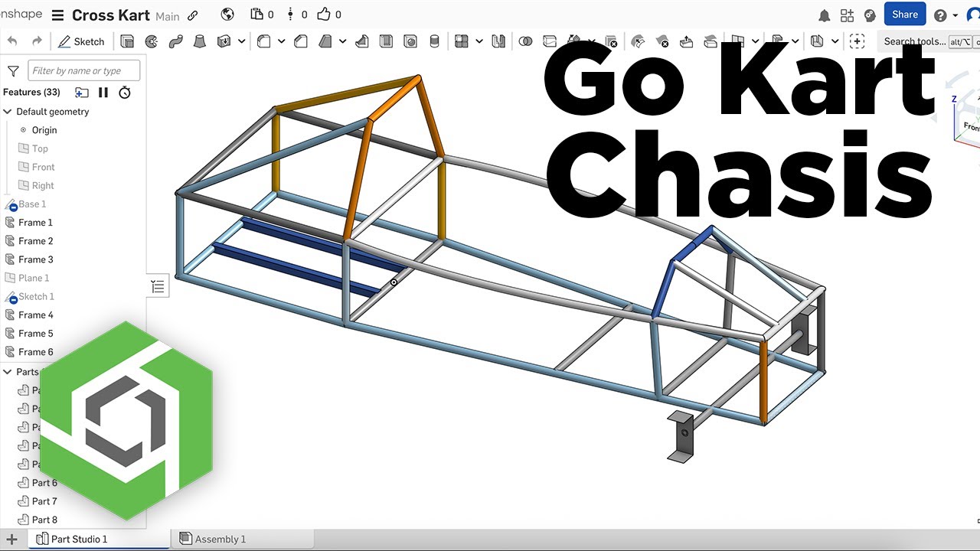The width and height of the screenshot is (980, 551).
Task: Click the branch graph icon
Action: pyautogui.click(x=290, y=15)
